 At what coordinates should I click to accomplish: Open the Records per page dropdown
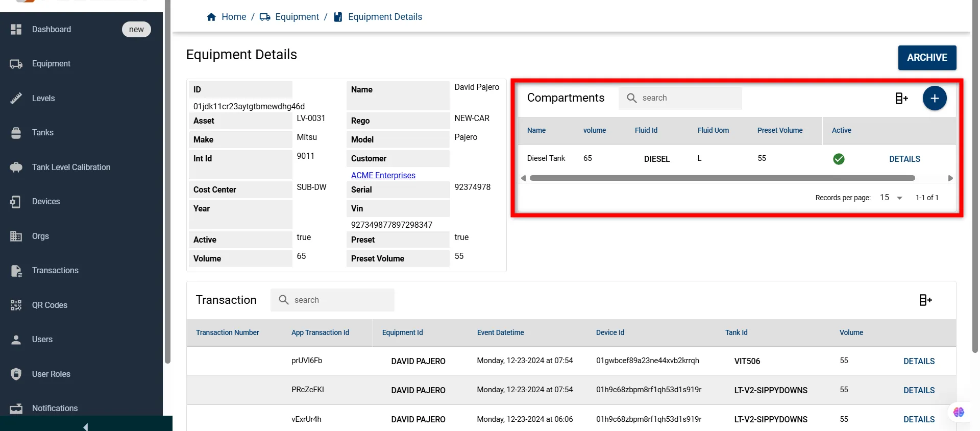pyautogui.click(x=891, y=198)
